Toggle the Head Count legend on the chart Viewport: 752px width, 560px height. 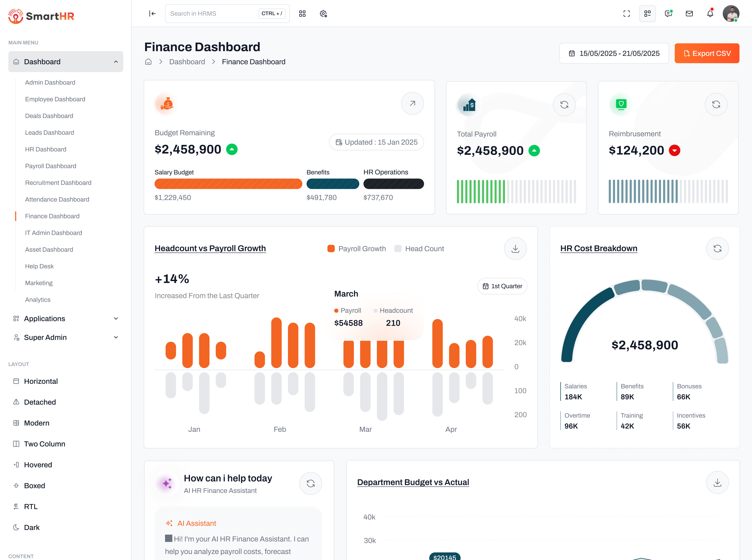[419, 248]
